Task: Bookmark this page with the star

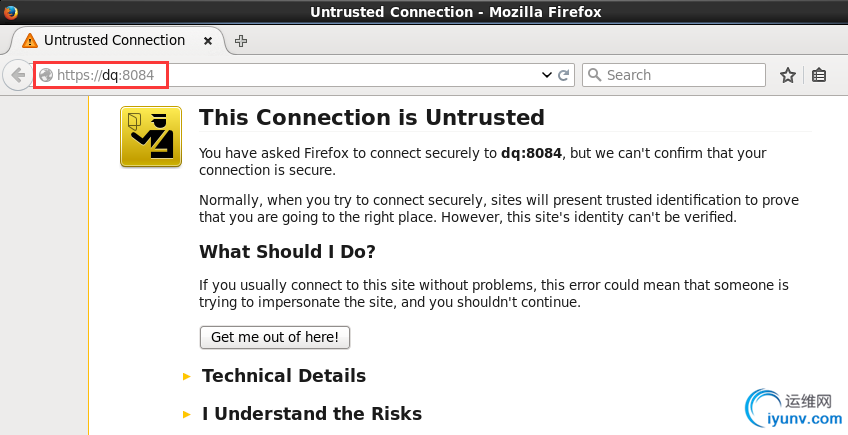Action: 788,75
